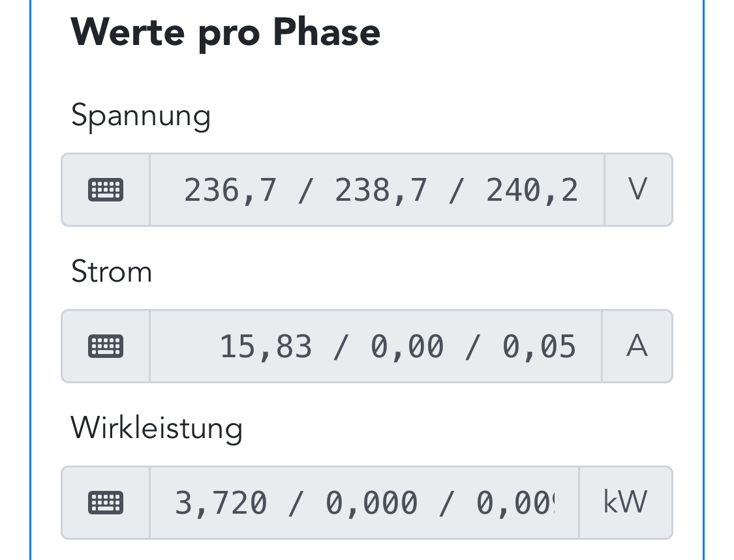This screenshot has height=560, width=734.
Task: Click the 0,05 phase three current value
Action: pos(539,347)
